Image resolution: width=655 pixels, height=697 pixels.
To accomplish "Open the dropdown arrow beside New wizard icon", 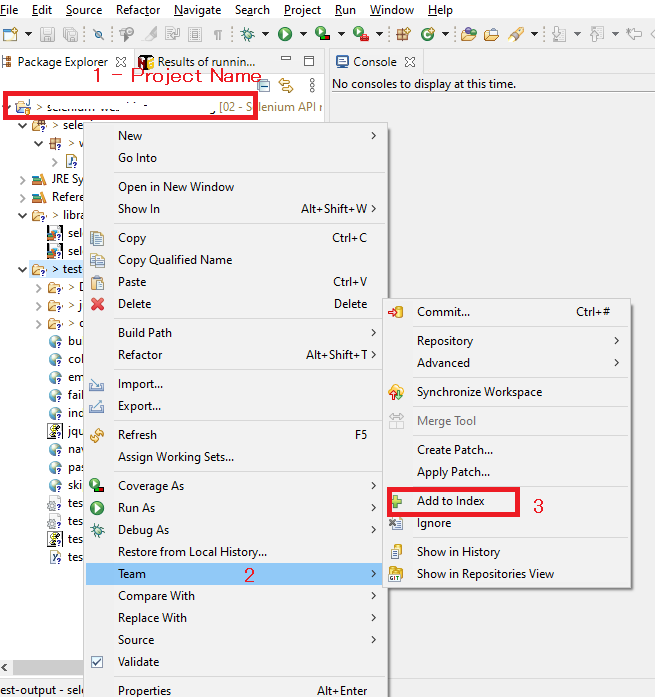I will [28, 34].
